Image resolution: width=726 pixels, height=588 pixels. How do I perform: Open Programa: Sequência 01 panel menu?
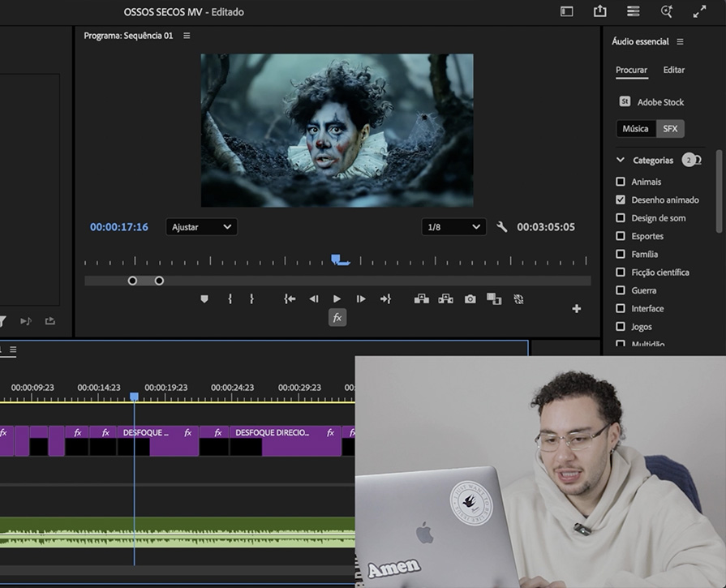(x=187, y=36)
